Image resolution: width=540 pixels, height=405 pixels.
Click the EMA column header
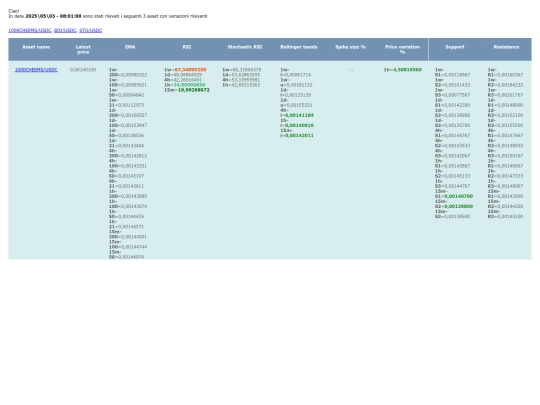click(x=130, y=47)
